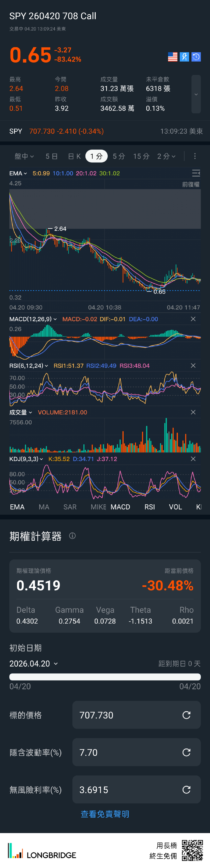Click the expiry date slider bar
This screenshot has height=868, width=210.
tap(105, 677)
